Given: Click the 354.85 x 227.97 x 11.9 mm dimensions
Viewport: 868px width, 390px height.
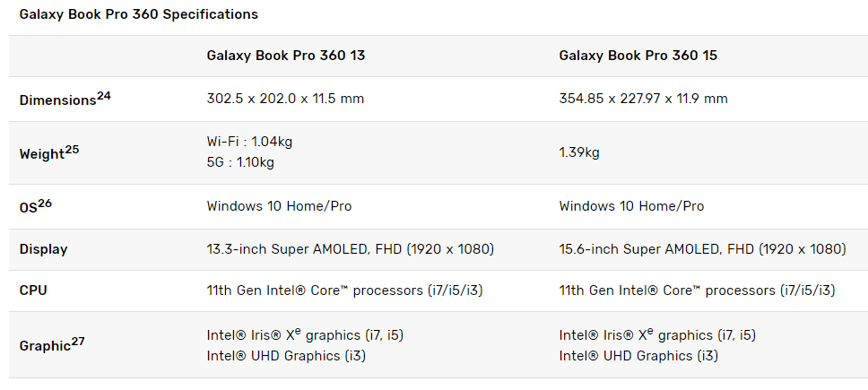Looking at the screenshot, I should [643, 99].
